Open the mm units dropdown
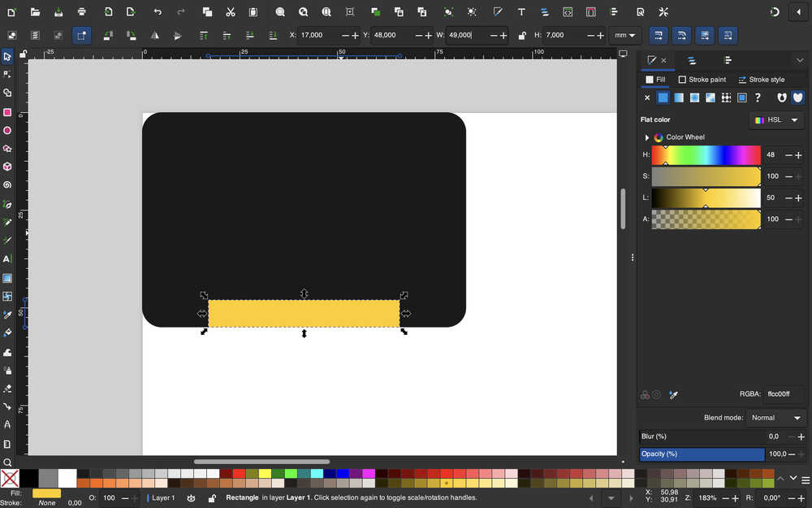This screenshot has height=508, width=812. click(625, 35)
